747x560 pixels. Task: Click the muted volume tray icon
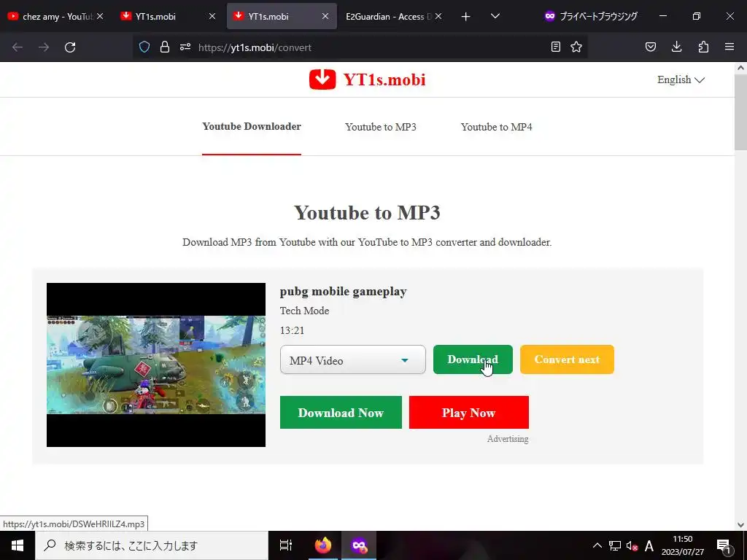632,545
